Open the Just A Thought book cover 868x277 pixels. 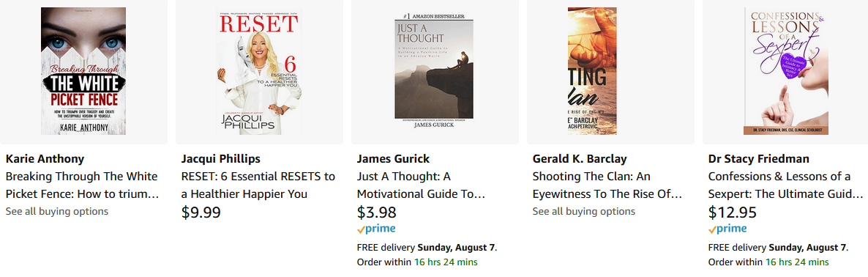tap(435, 71)
